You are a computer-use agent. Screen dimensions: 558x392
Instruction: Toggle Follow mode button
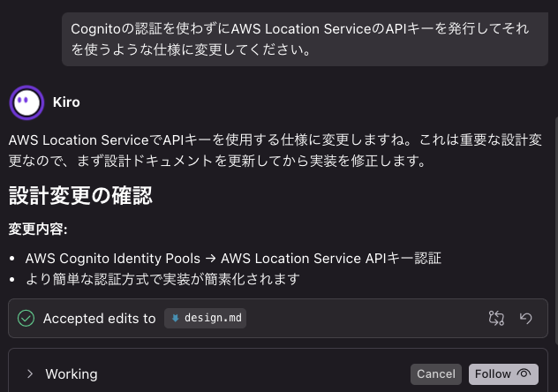pyautogui.click(x=503, y=373)
